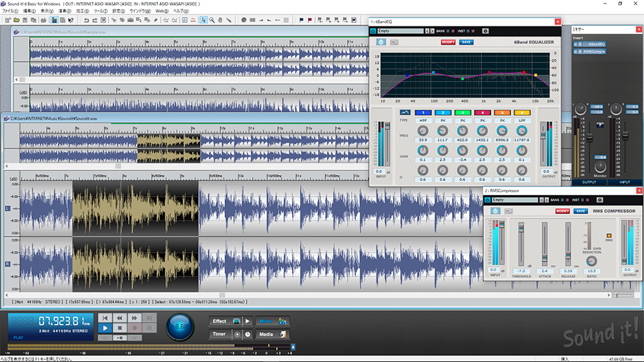Click the Stop transport button
This screenshot has width=644, height=362.
pos(119,328)
